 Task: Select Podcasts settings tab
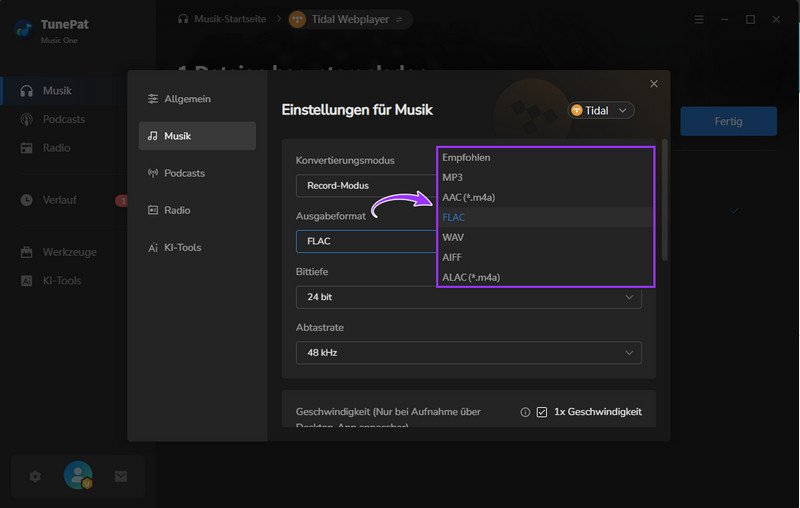pyautogui.click(x=197, y=173)
